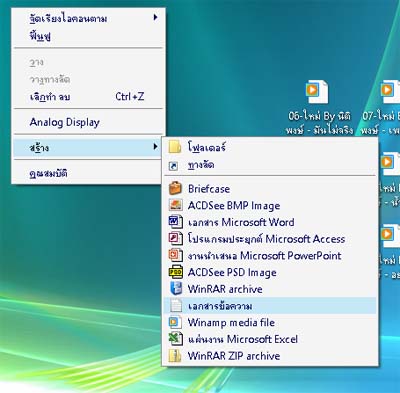400x393 pixels.
Task: Click the WinRAR ZIP archive icon
Action: pyautogui.click(x=175, y=356)
